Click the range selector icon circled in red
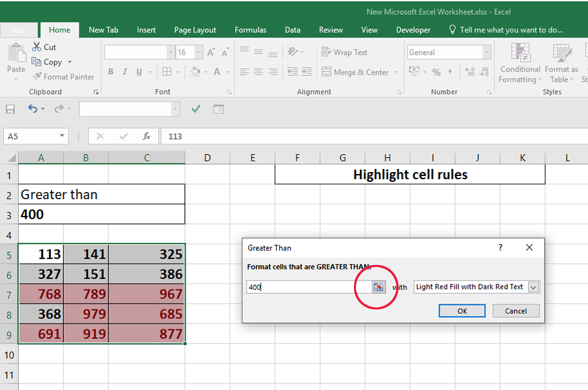Screen dimensions: 588x390 pos(377,287)
